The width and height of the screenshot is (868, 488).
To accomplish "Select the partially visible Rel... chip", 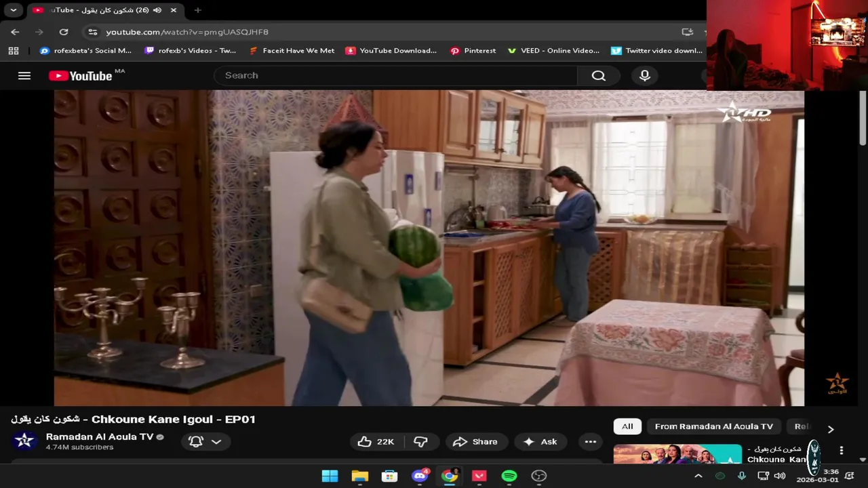I will 802,426.
